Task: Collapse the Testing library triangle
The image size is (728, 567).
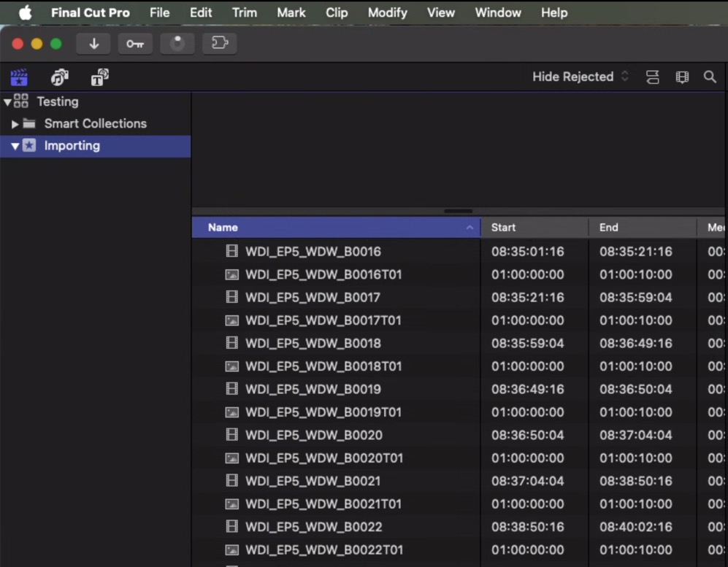Action: (7, 101)
